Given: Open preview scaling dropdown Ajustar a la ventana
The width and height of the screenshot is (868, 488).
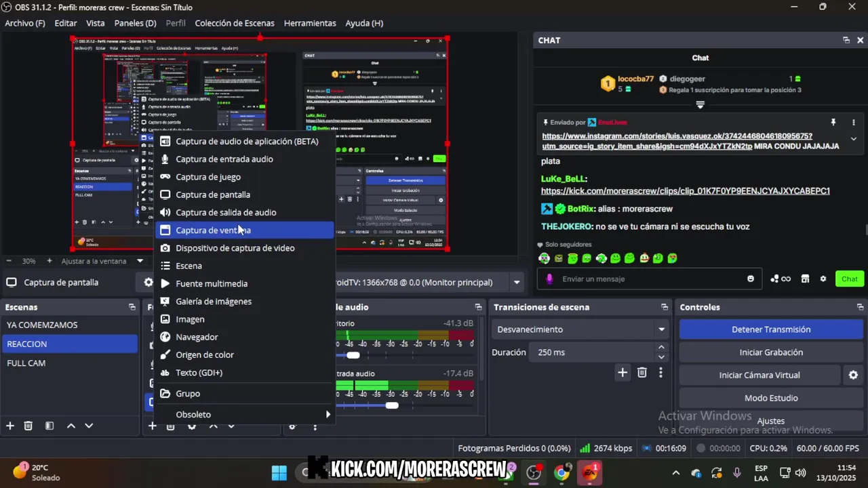Looking at the screenshot, I should (102, 261).
